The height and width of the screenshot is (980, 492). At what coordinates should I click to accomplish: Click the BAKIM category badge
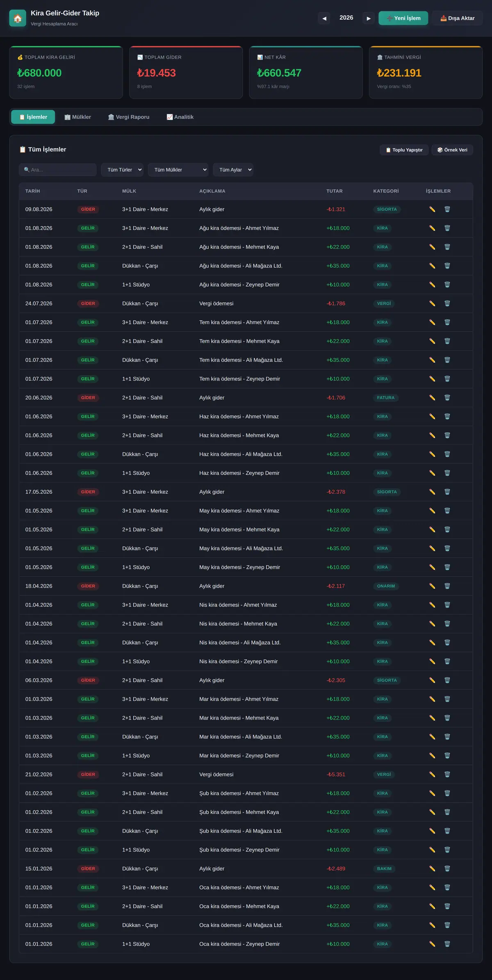click(x=384, y=869)
